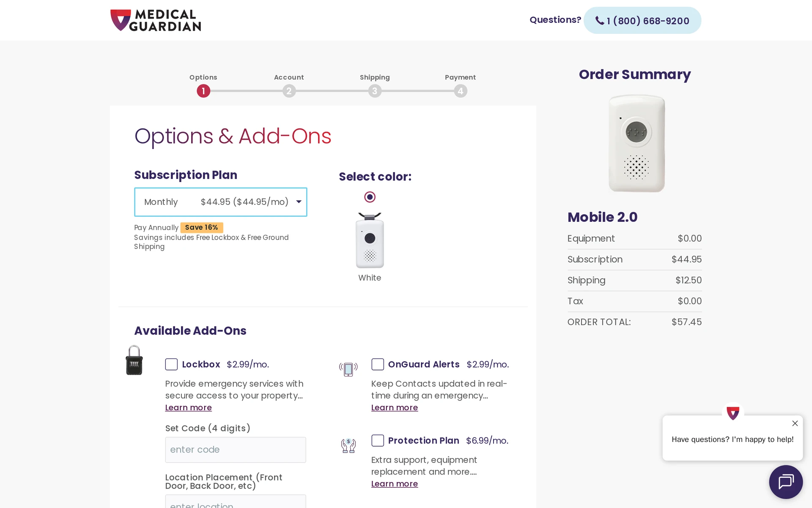Viewport: 812px width, 508px height.
Task: Check the Lockbox add-on checkbox
Action: (x=171, y=364)
